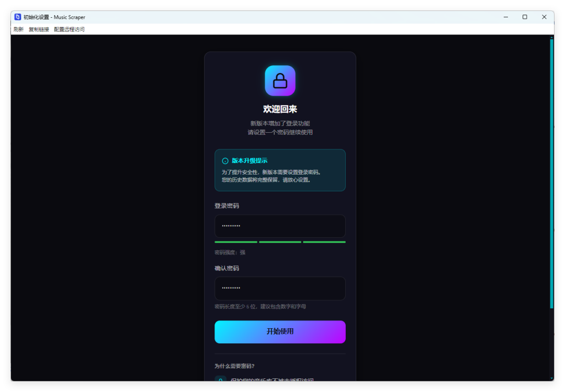Click the cut-off teal icon below 为什么需要密码
The image size is (565, 392).
[221, 379]
